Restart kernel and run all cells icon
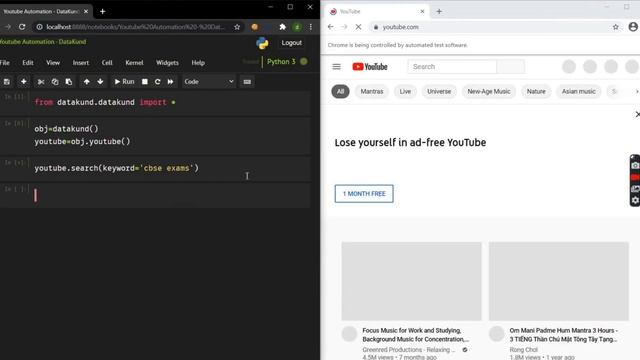 coord(170,82)
